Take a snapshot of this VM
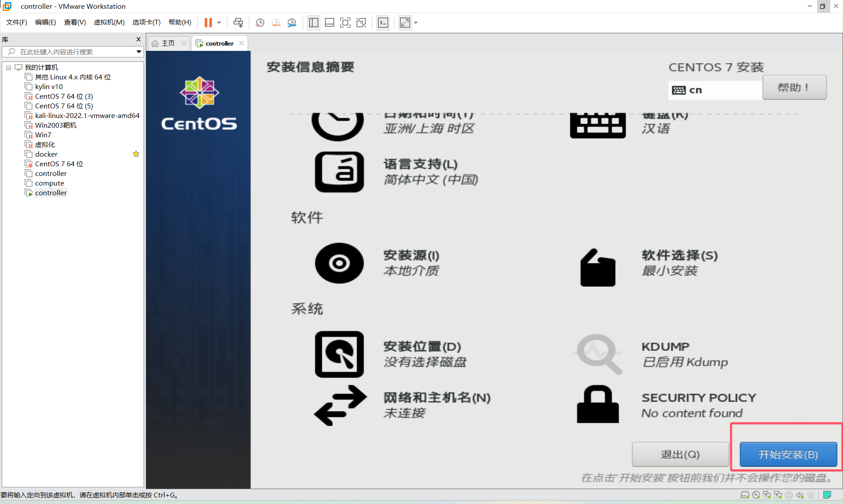Viewport: 843px width, 504px height. (260, 22)
